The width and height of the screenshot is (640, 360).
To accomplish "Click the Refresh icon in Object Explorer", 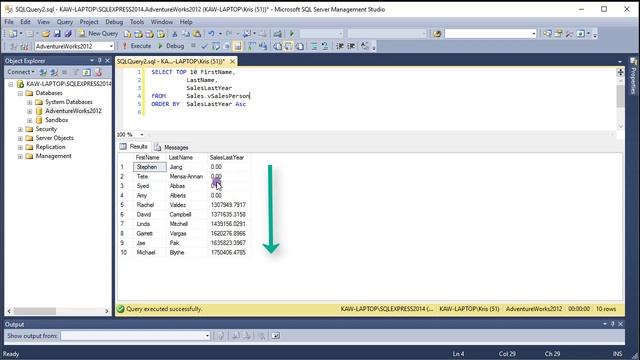I will click(87, 72).
